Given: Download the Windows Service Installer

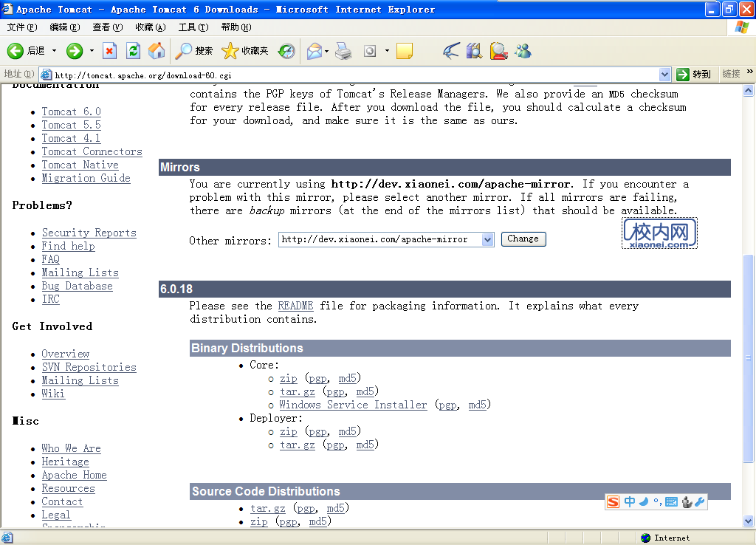Looking at the screenshot, I should 353,405.
